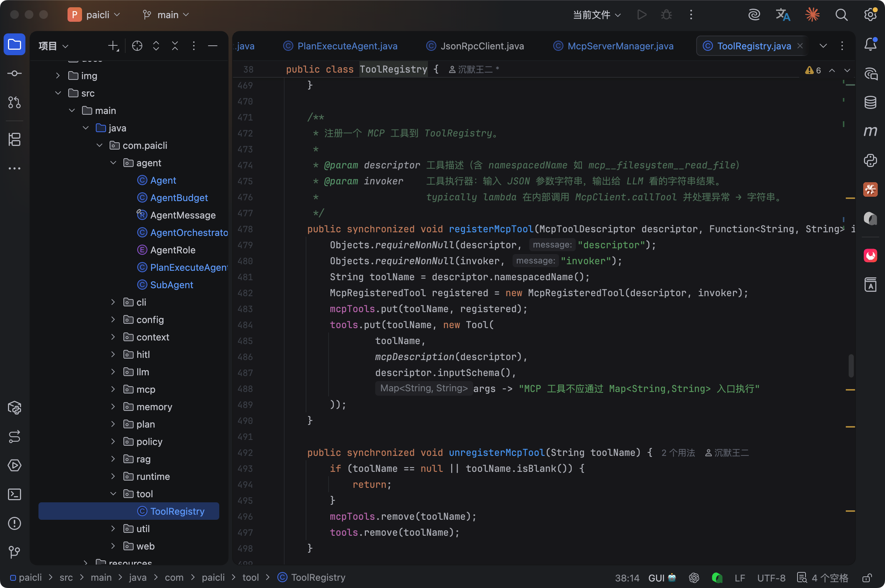
Task: Click LF line separator in status bar
Action: pos(739,578)
